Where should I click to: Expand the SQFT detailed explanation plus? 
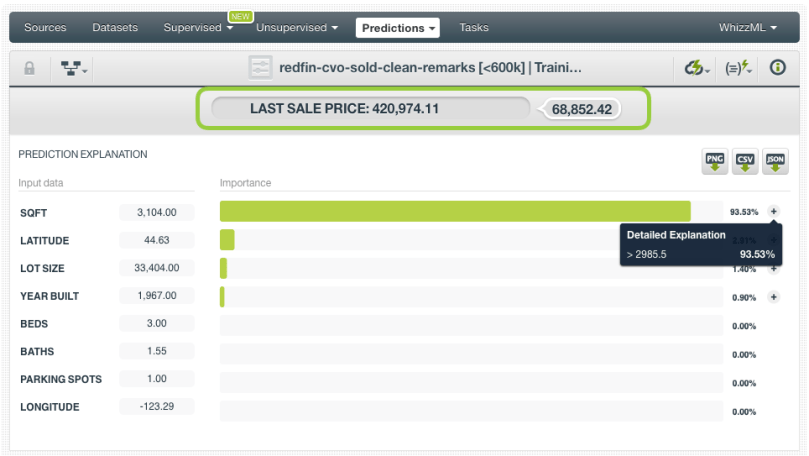[x=773, y=212]
